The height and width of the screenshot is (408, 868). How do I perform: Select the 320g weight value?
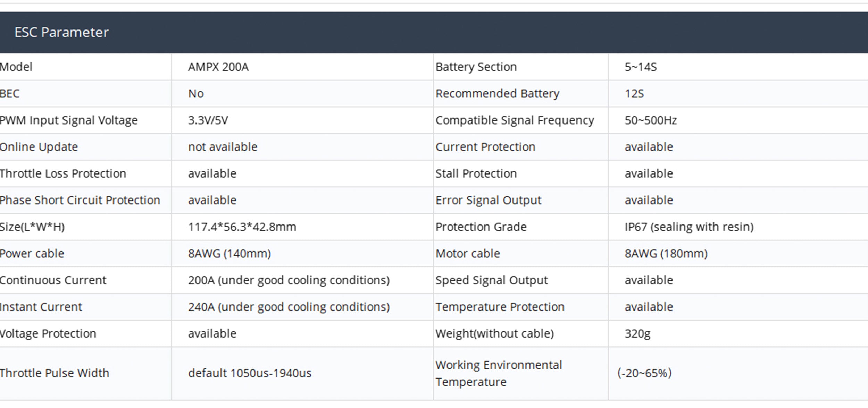pos(637,334)
